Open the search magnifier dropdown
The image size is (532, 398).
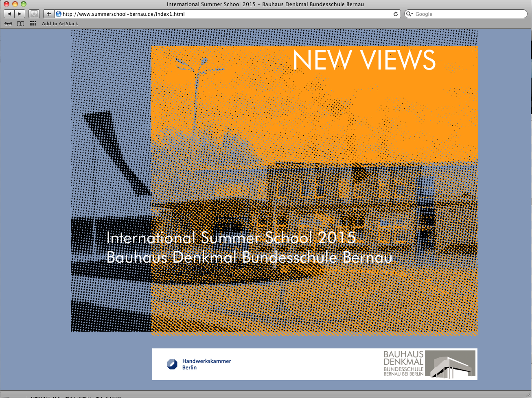click(409, 14)
